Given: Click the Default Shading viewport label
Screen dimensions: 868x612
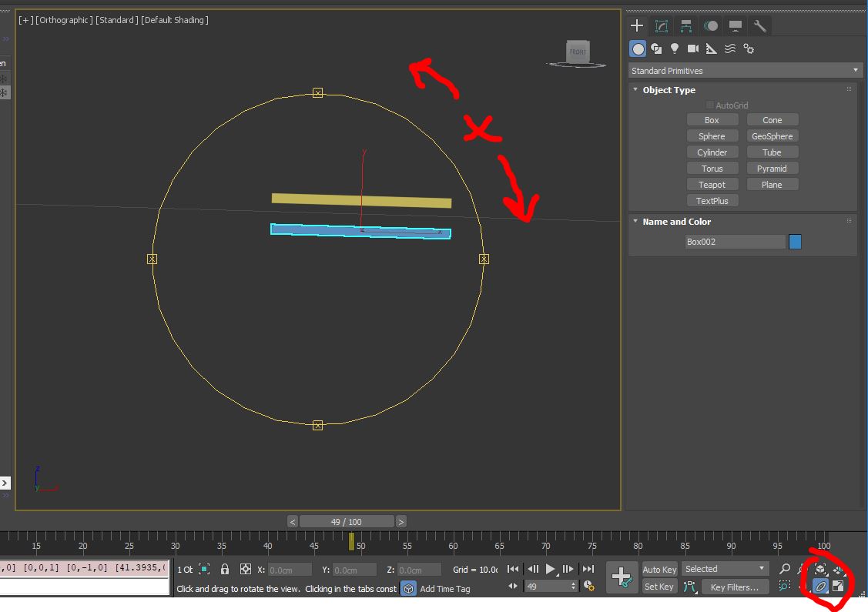Looking at the screenshot, I should click(x=173, y=20).
